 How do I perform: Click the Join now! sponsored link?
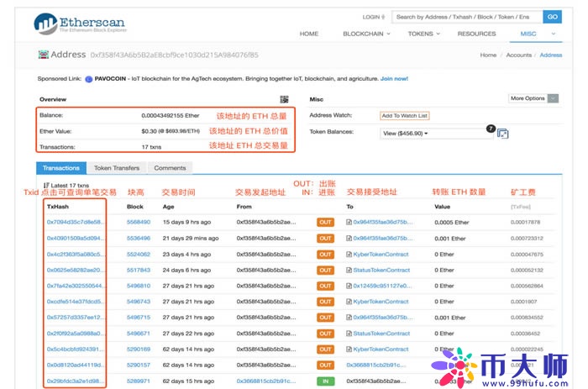(x=394, y=79)
